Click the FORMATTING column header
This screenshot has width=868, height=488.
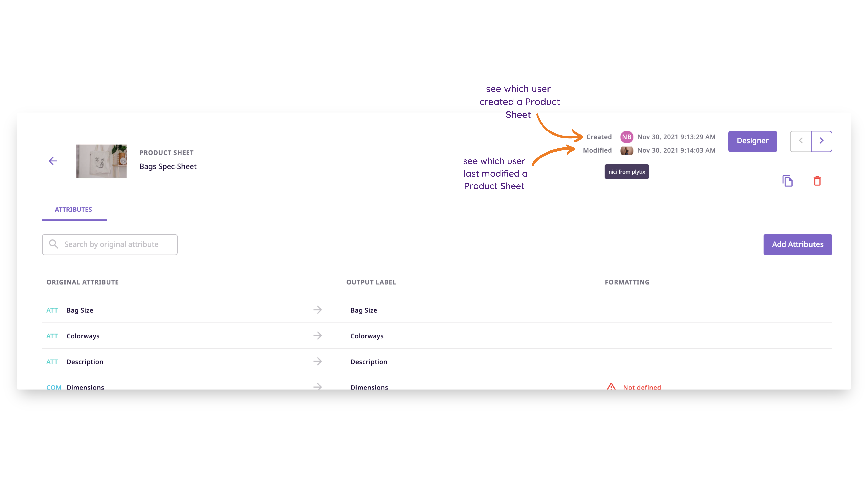pos(627,282)
